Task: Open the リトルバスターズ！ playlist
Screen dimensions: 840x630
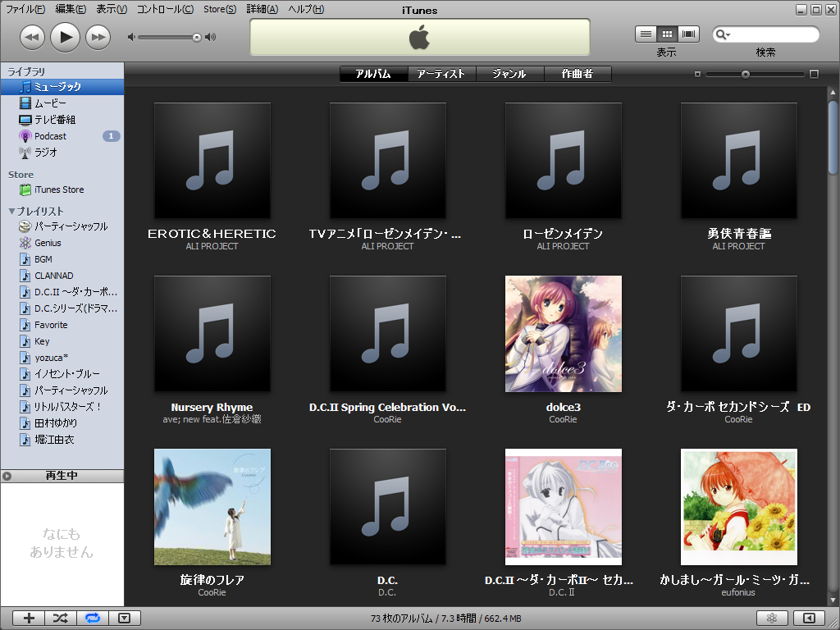Action: pyautogui.click(x=62, y=407)
